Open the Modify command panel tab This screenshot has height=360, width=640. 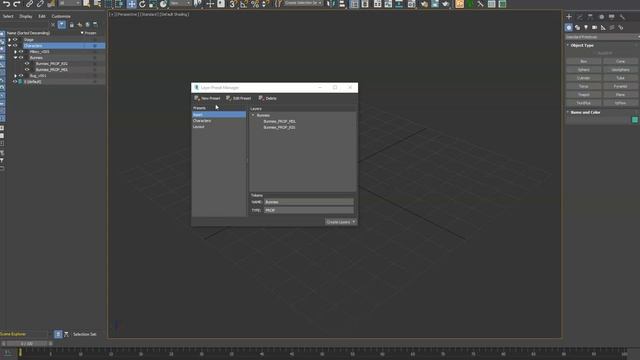580,17
